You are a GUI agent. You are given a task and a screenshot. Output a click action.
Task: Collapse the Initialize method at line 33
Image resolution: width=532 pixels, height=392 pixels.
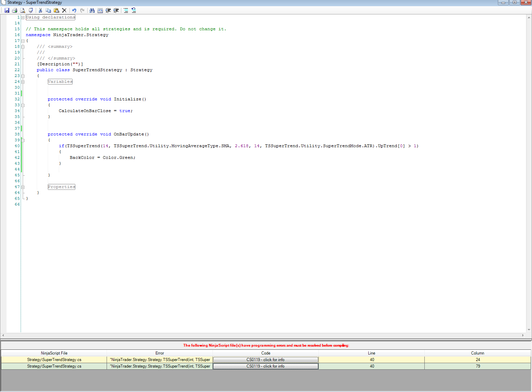click(x=23, y=105)
